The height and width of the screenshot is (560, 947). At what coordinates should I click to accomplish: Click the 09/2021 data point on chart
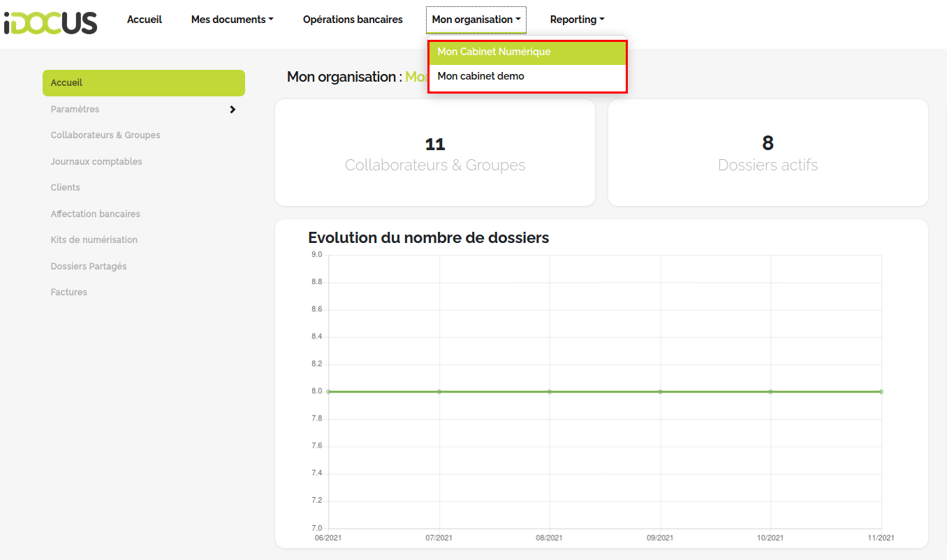coord(660,392)
